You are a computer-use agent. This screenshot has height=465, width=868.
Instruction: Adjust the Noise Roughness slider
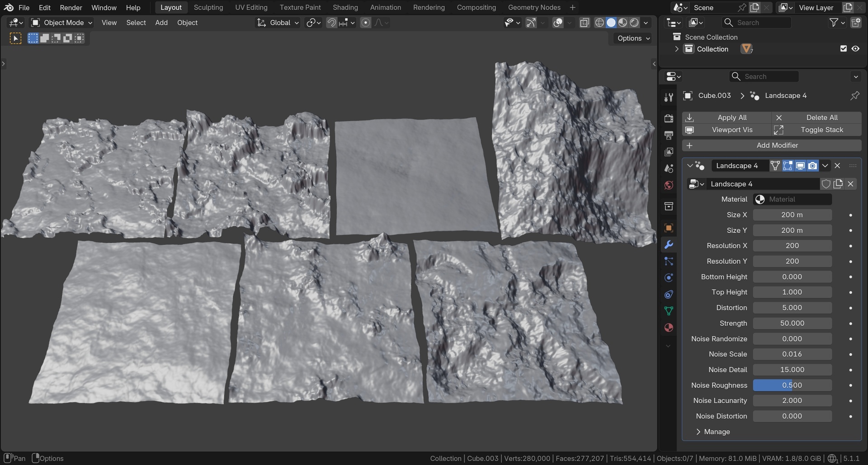click(792, 385)
